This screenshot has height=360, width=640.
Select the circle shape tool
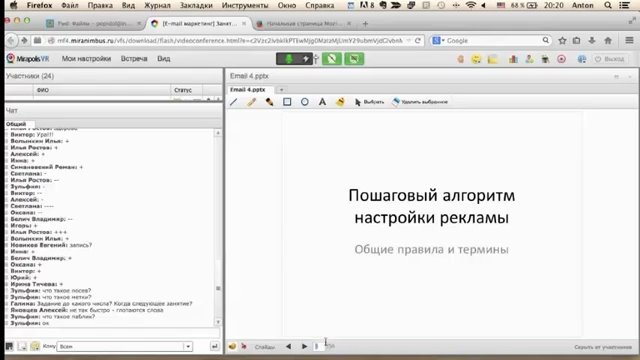(x=304, y=102)
